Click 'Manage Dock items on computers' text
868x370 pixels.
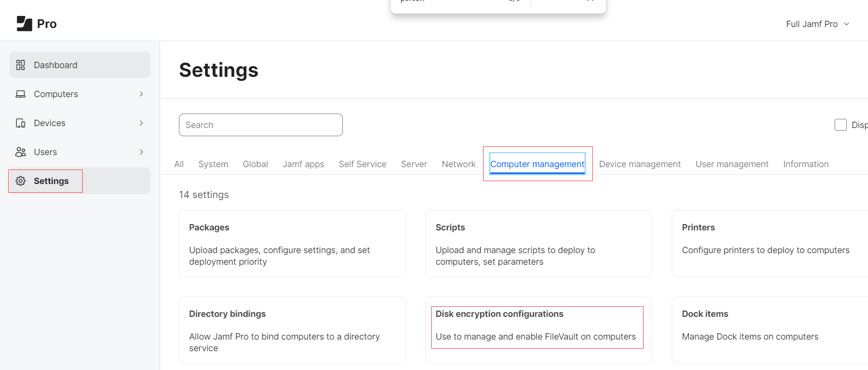coord(750,337)
